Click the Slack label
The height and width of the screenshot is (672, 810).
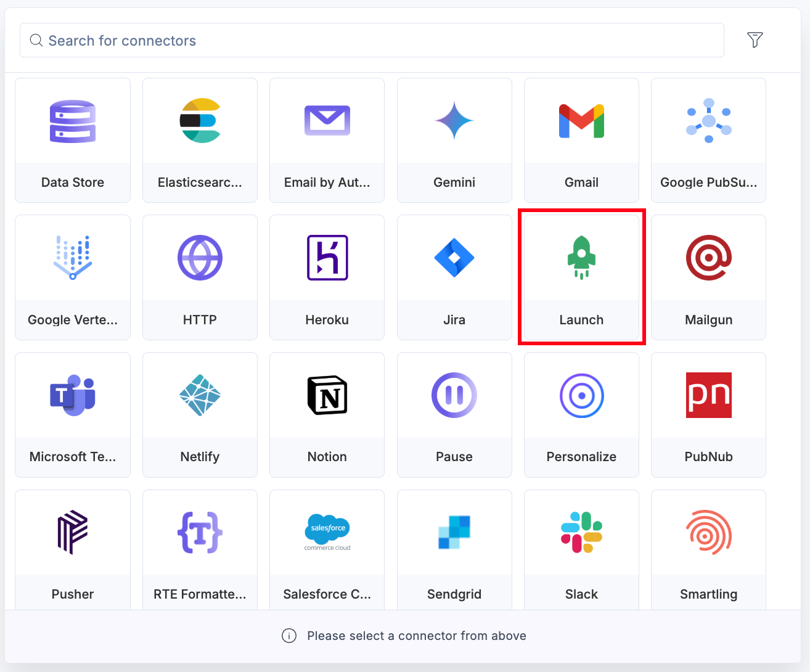[x=581, y=594]
